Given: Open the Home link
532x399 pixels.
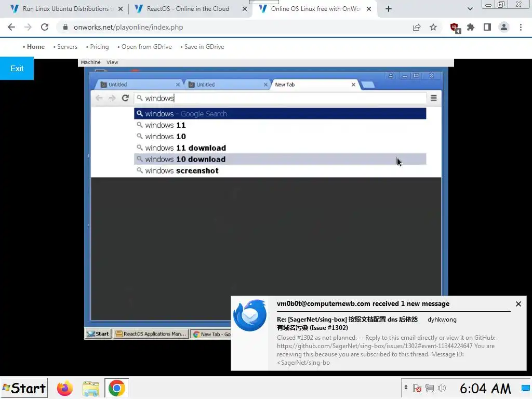Looking at the screenshot, I should coord(36,46).
